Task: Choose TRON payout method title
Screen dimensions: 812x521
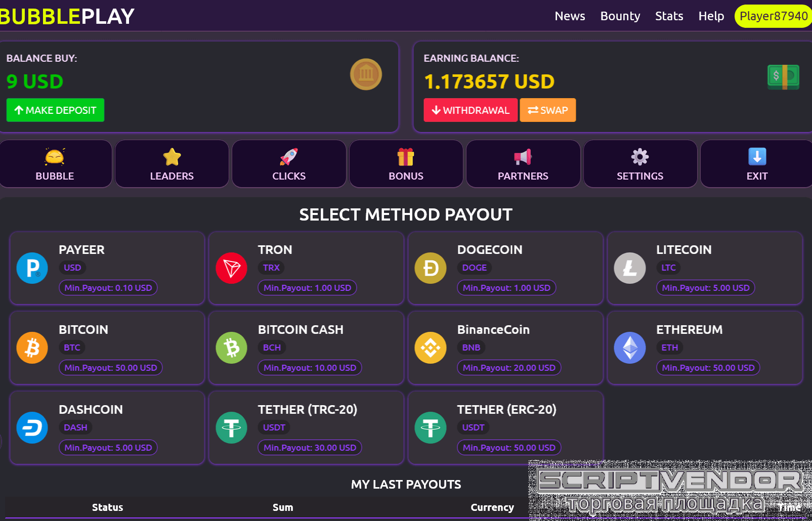Action: tap(275, 250)
